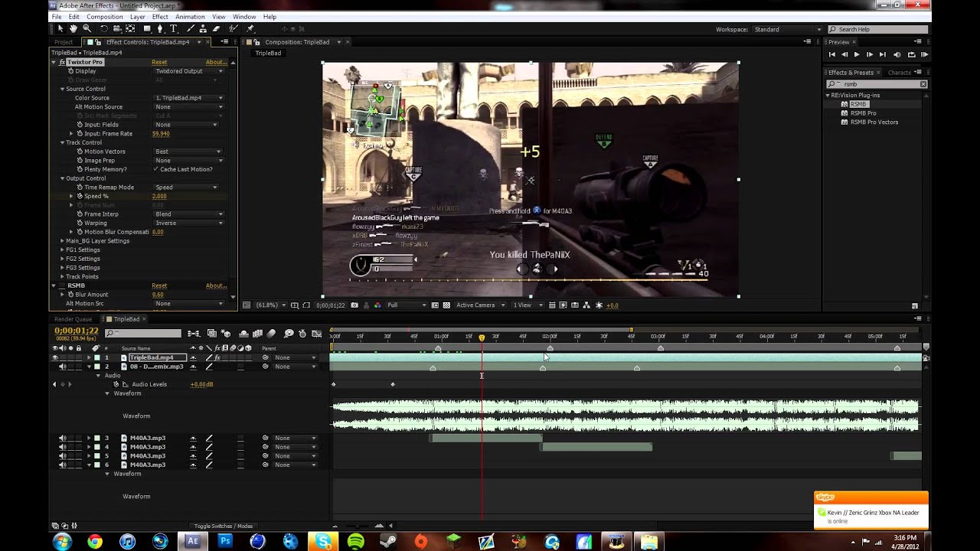Click the current-time indicator on timeline ruler

pyautogui.click(x=482, y=337)
